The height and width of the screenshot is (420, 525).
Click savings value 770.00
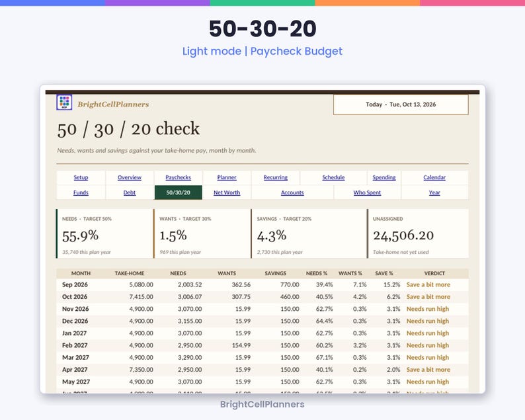click(290, 284)
